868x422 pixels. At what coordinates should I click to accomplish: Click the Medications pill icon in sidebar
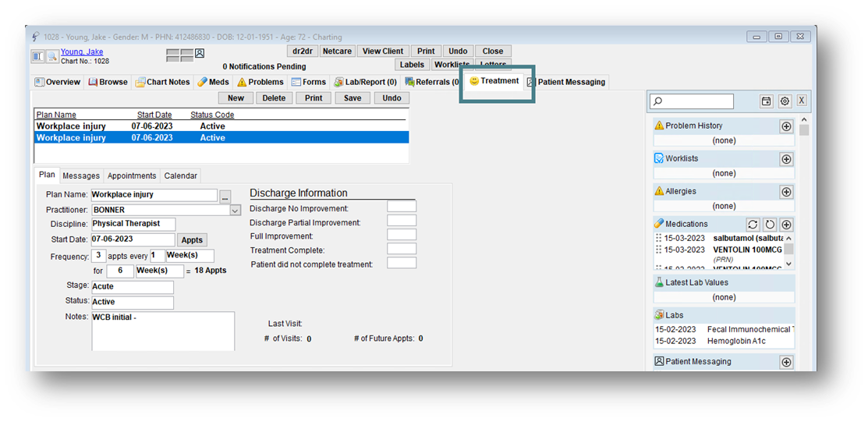659,224
